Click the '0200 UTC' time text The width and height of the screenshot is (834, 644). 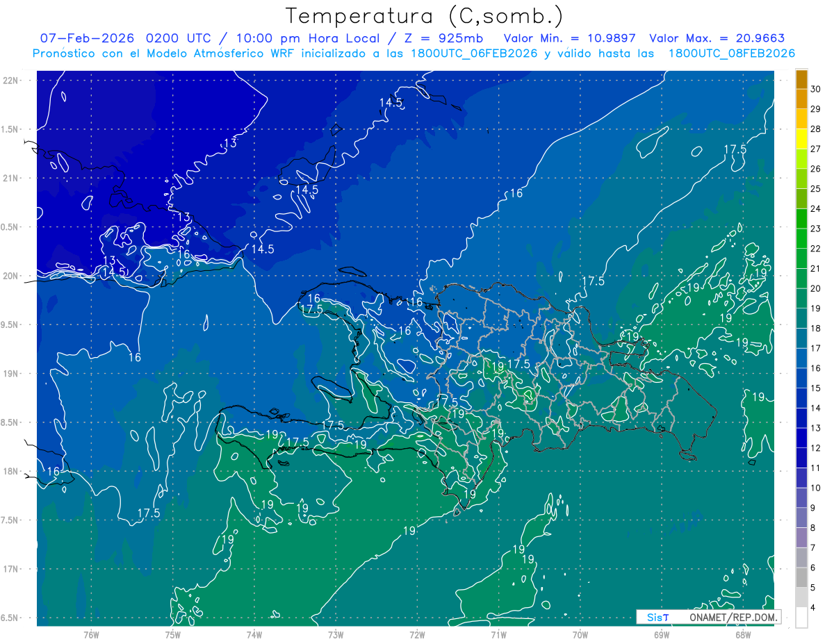coord(178,38)
